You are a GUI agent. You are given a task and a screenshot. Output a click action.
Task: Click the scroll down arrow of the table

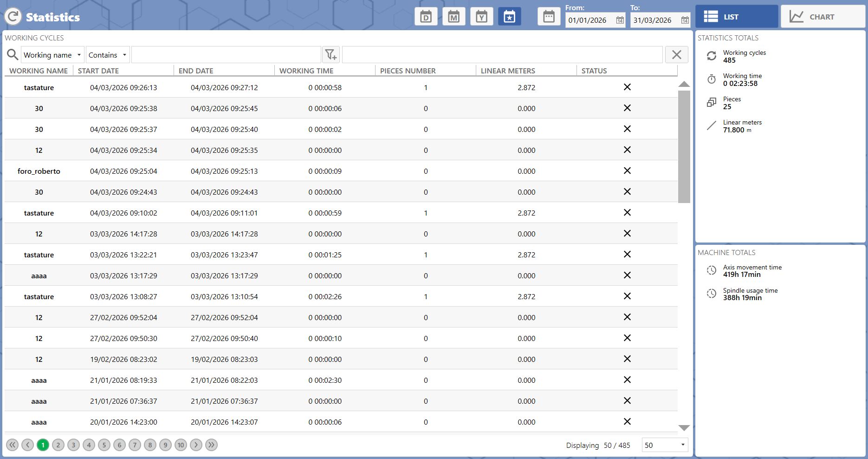click(x=684, y=428)
